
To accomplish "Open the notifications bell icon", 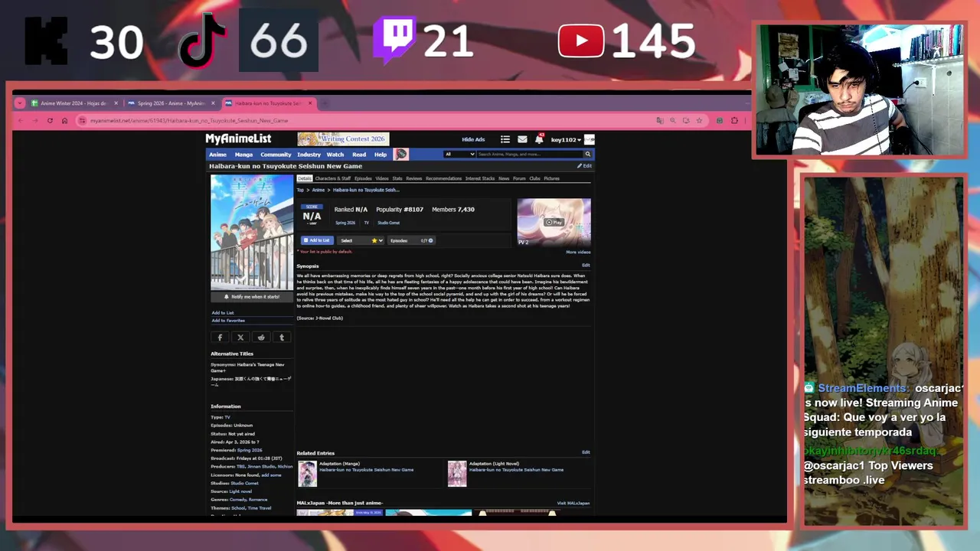I will click(x=539, y=139).
